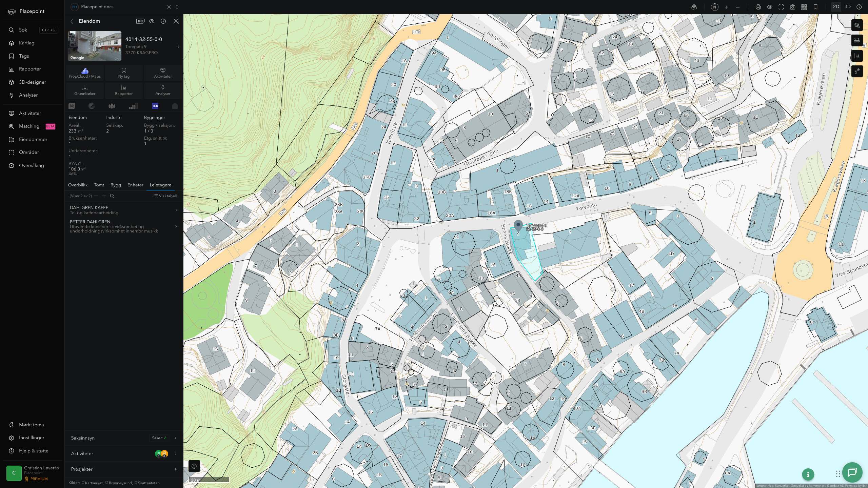Screen dimensions: 868x488
Task: Open Matching BETA in the sidebar
Action: tap(32, 126)
